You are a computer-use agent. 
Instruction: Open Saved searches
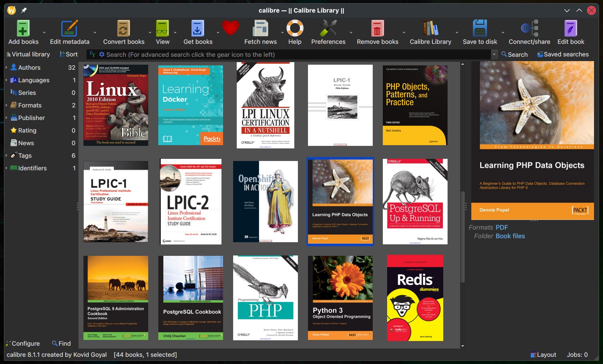point(563,54)
